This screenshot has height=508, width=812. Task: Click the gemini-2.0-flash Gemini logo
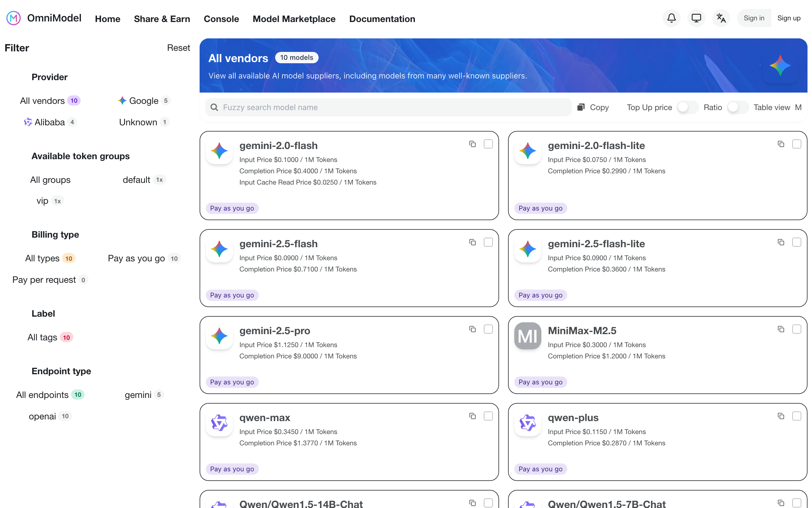point(219,151)
